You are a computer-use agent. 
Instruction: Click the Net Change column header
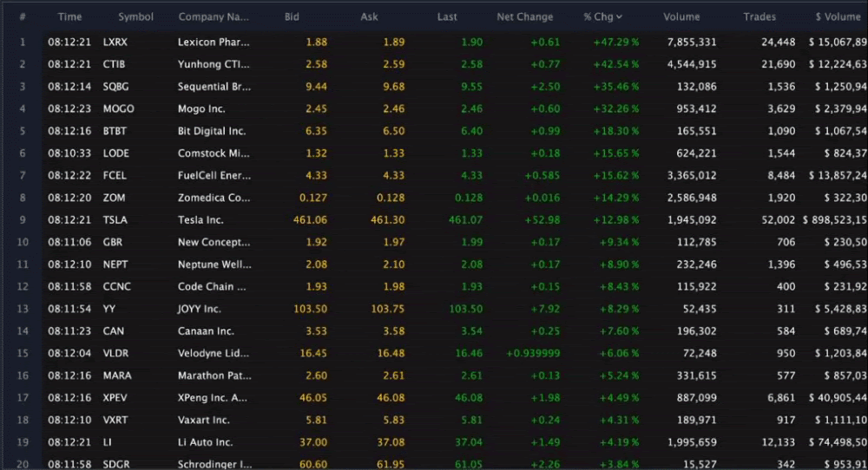[x=525, y=16]
